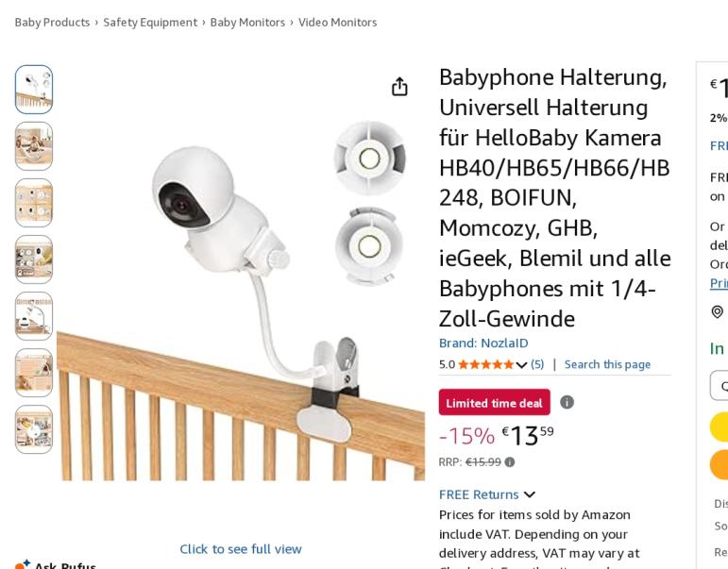This screenshot has height=569, width=728.
Task: Open the Dimension thumbnail image
Action: pyautogui.click(x=34, y=316)
